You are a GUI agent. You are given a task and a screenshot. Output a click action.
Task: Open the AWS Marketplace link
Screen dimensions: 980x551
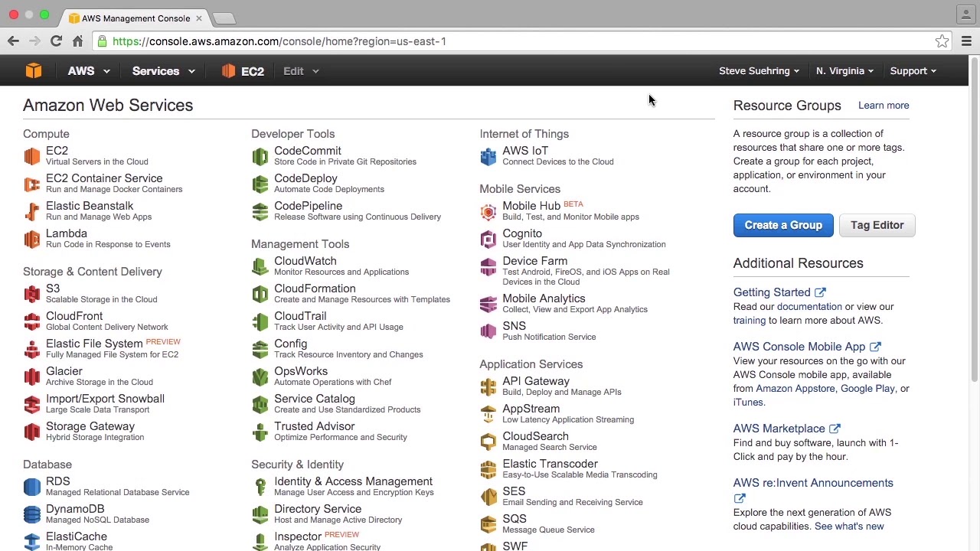point(786,429)
